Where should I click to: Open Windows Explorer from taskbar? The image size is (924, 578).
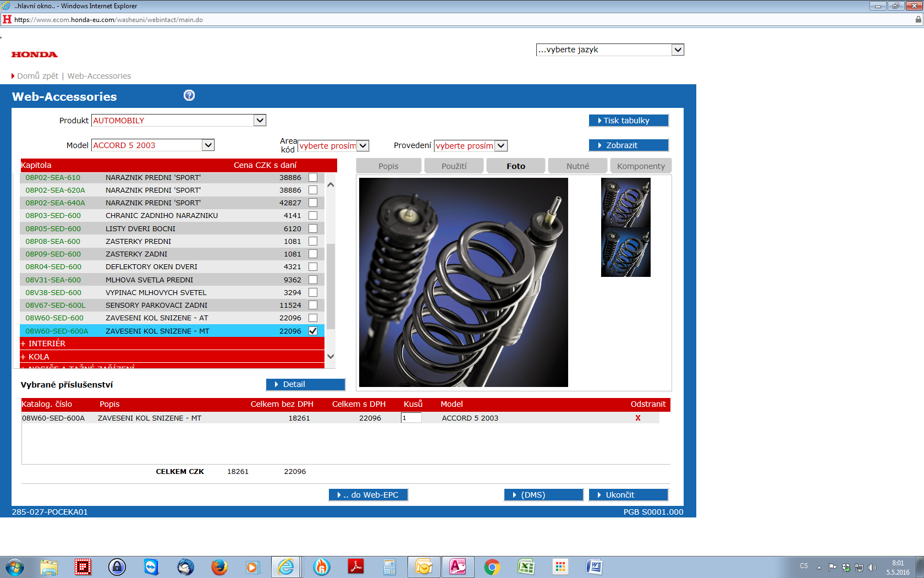49,567
